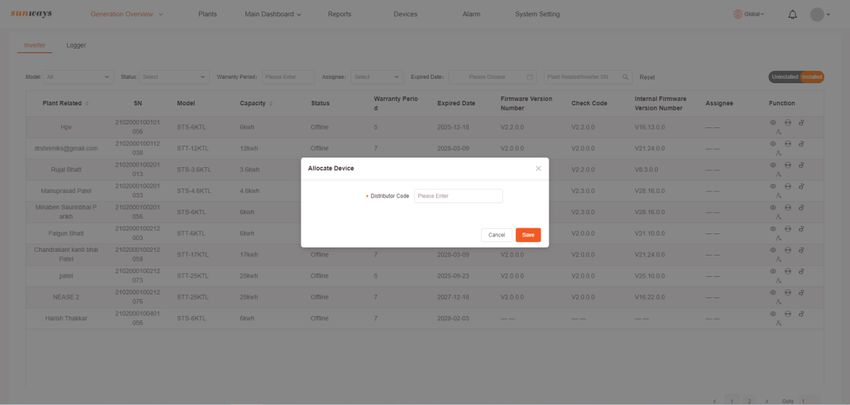This screenshot has width=850, height=405.
Task: Click the sunways logo
Action: click(31, 14)
